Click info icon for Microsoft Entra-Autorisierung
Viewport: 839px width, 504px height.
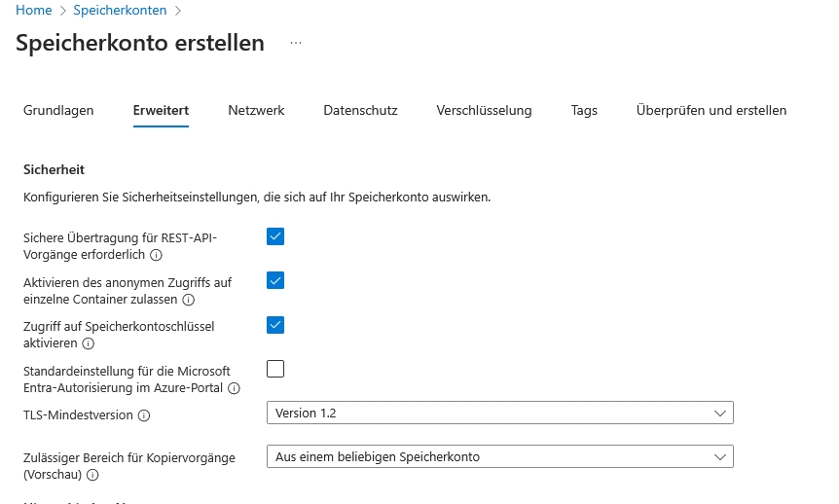point(235,388)
